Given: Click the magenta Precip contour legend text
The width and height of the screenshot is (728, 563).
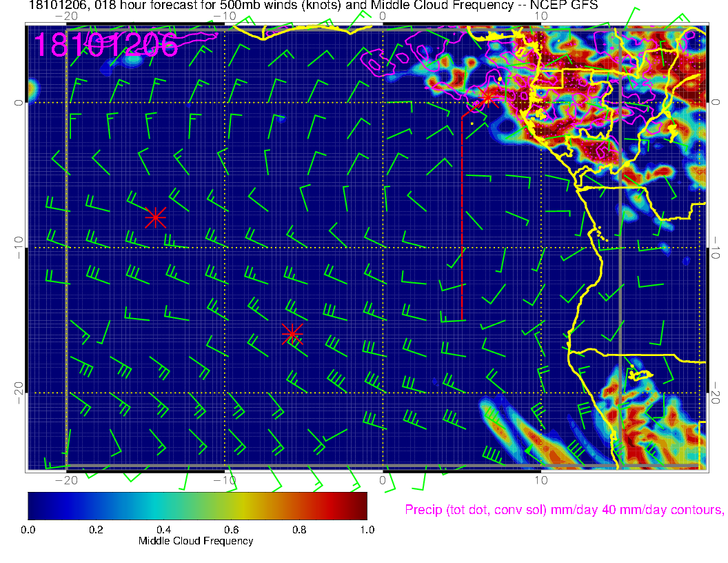Looking at the screenshot, I should 565,510.
